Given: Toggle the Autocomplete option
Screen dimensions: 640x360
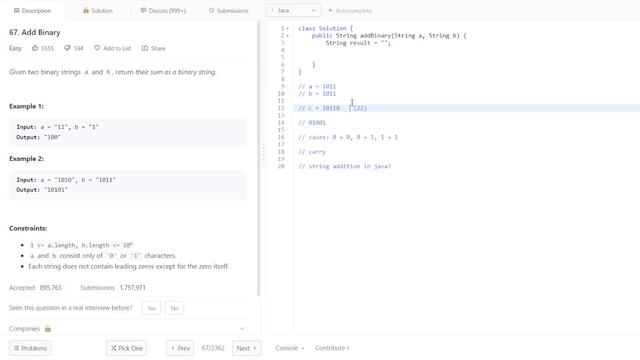Looking at the screenshot, I should 350,11.
